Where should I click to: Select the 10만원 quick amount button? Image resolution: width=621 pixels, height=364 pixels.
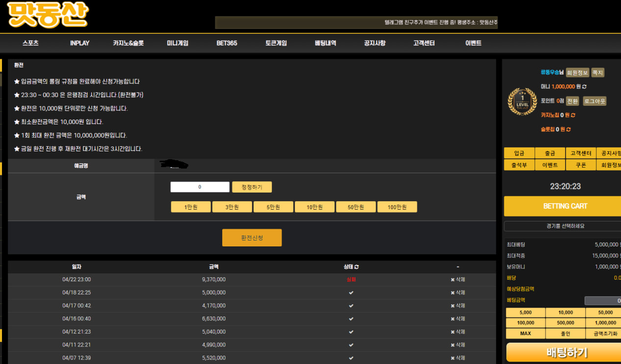[x=314, y=207]
